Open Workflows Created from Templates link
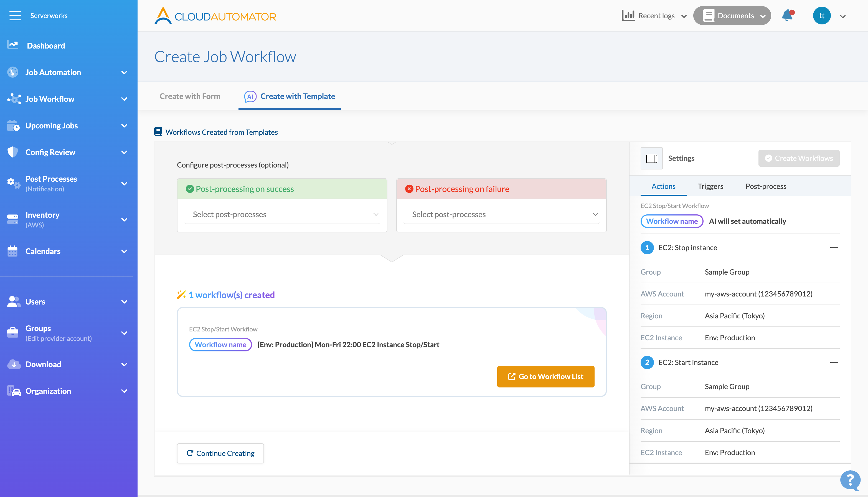The width and height of the screenshot is (868, 497). pyautogui.click(x=222, y=132)
